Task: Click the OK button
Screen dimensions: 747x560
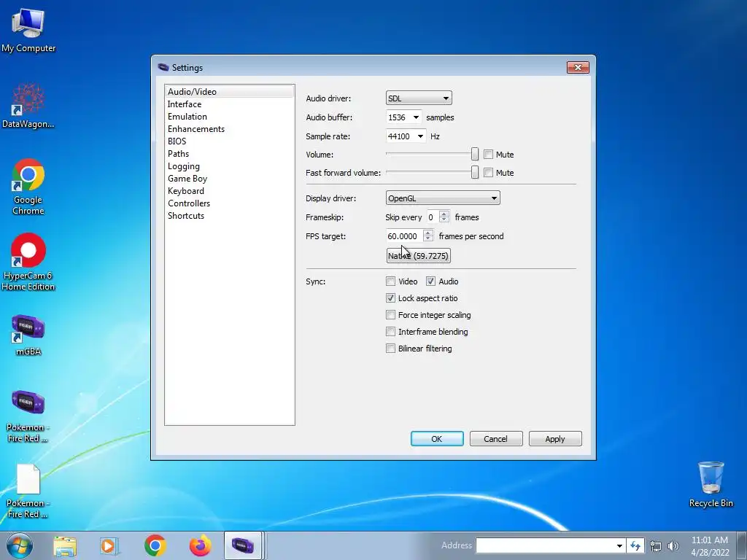Action: point(437,438)
